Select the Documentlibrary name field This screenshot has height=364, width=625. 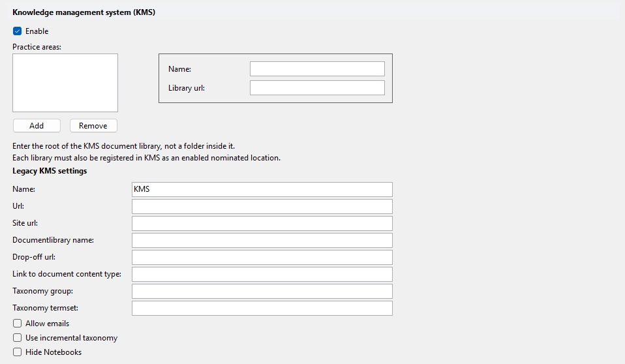pyautogui.click(x=262, y=241)
